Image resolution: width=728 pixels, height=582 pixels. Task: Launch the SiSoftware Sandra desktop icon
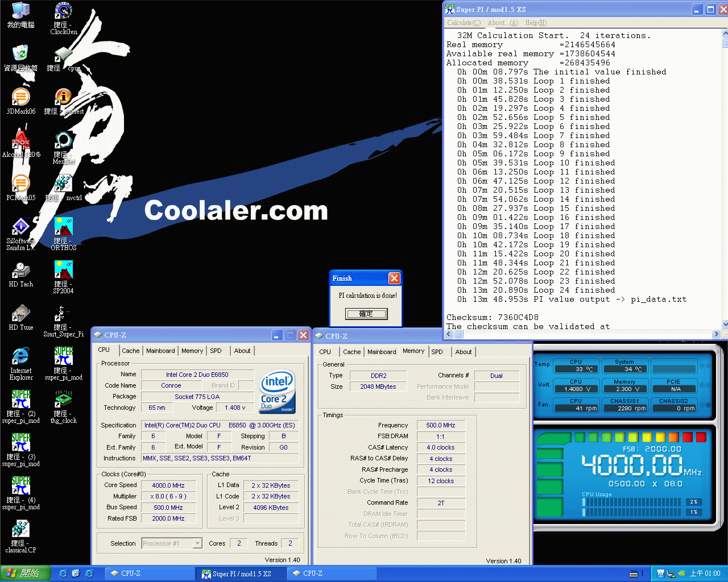(x=21, y=234)
